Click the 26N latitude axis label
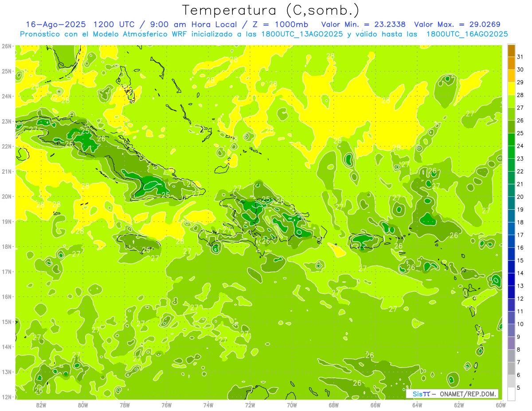This screenshot has width=532, height=411. (x=7, y=46)
